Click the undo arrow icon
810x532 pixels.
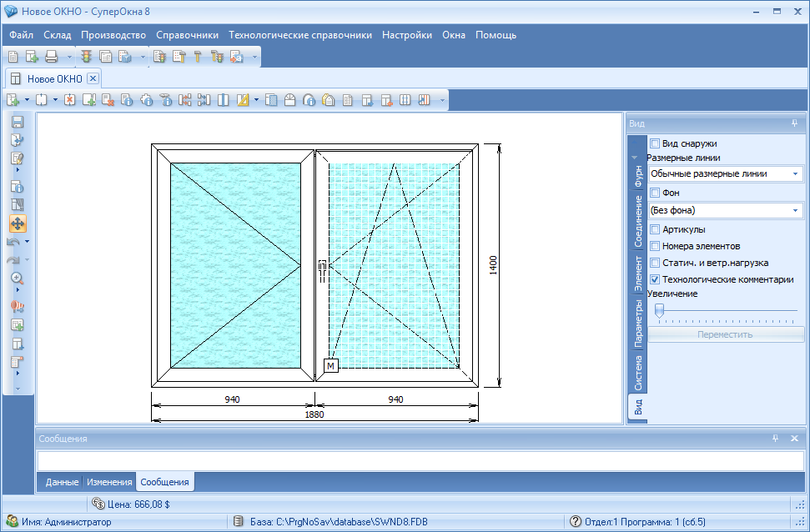(14, 242)
